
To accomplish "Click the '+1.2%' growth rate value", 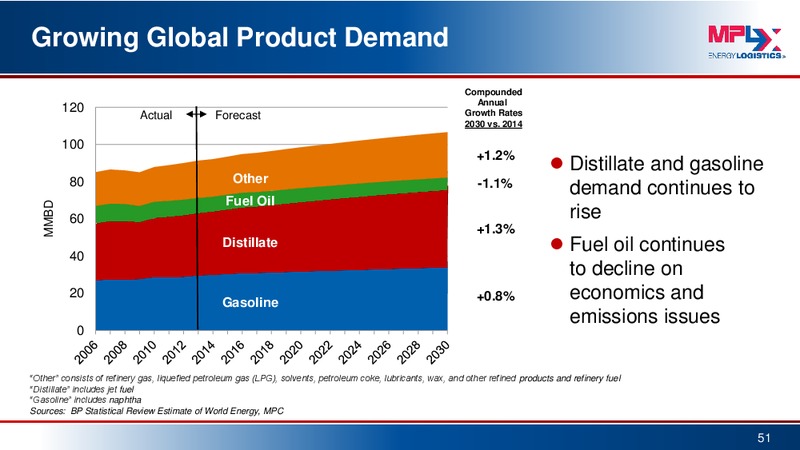I will [495, 156].
